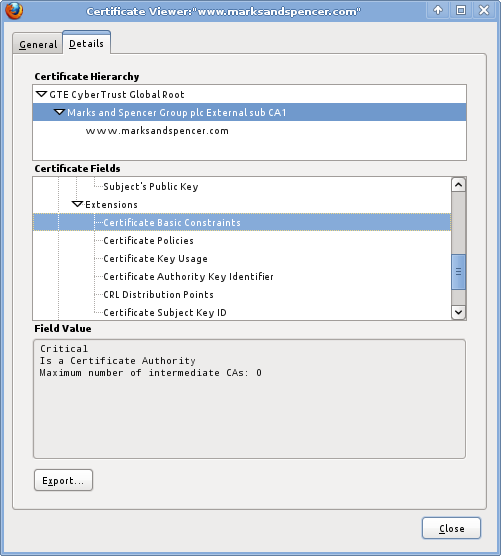Select CRL Distribution Points field
Image resolution: width=501 pixels, height=556 pixels.
(242, 295)
